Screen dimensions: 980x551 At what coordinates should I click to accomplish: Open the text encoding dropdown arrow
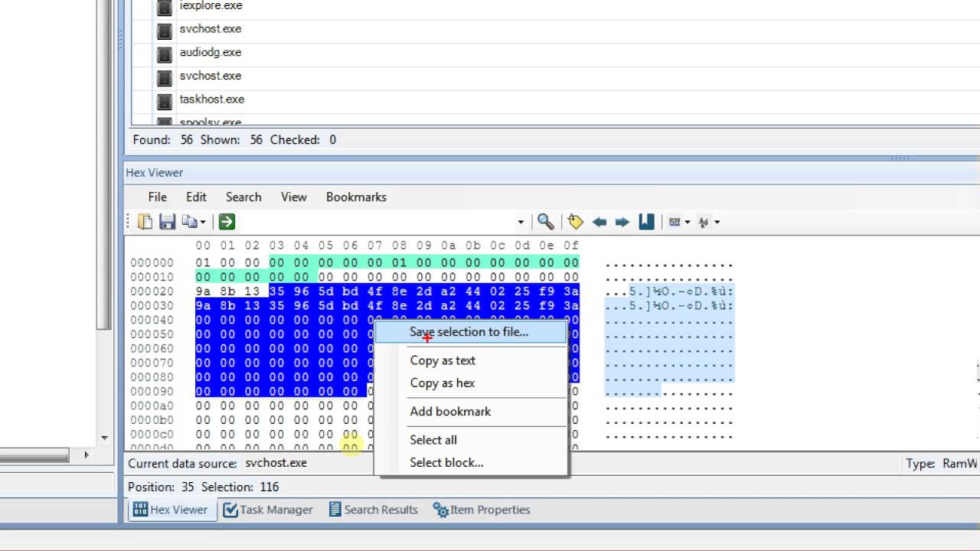click(x=717, y=223)
